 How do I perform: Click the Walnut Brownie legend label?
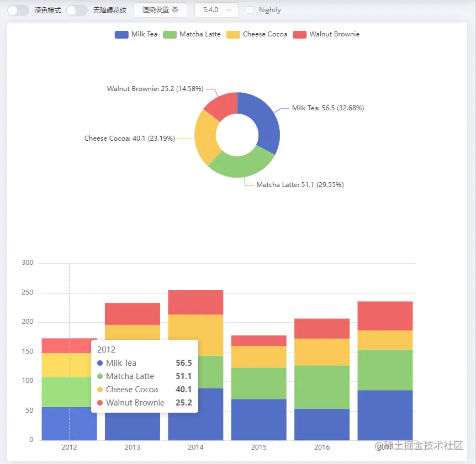[x=335, y=34]
